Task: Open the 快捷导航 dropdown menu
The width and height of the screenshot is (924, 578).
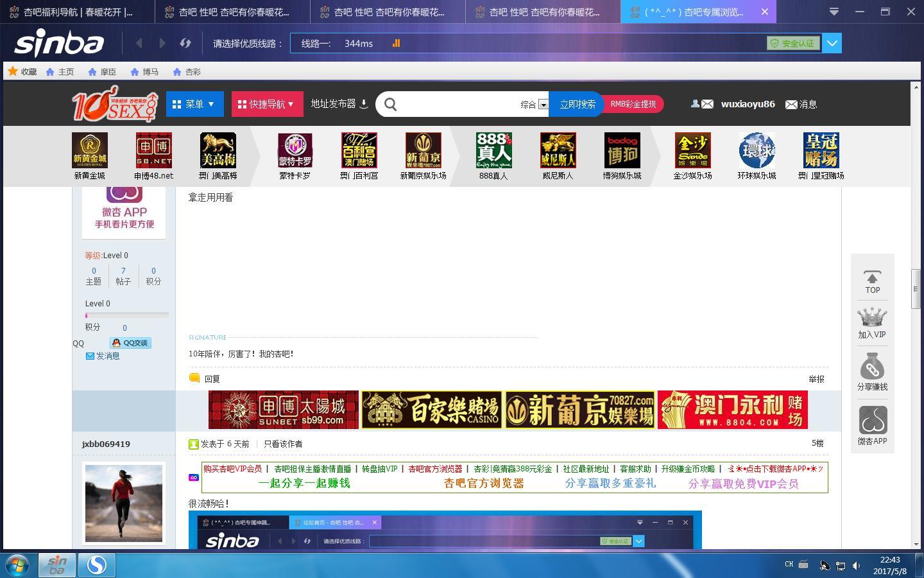Action: pos(267,104)
